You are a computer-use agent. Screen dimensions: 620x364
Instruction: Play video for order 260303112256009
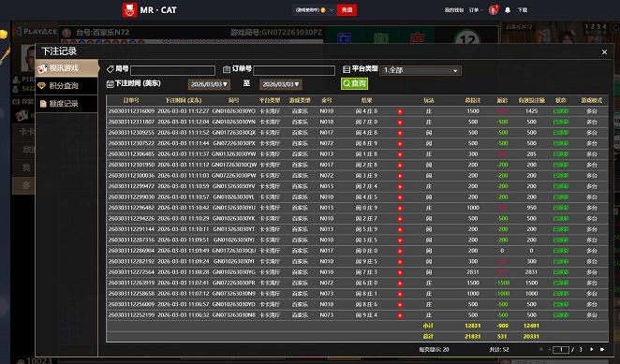tap(400, 304)
